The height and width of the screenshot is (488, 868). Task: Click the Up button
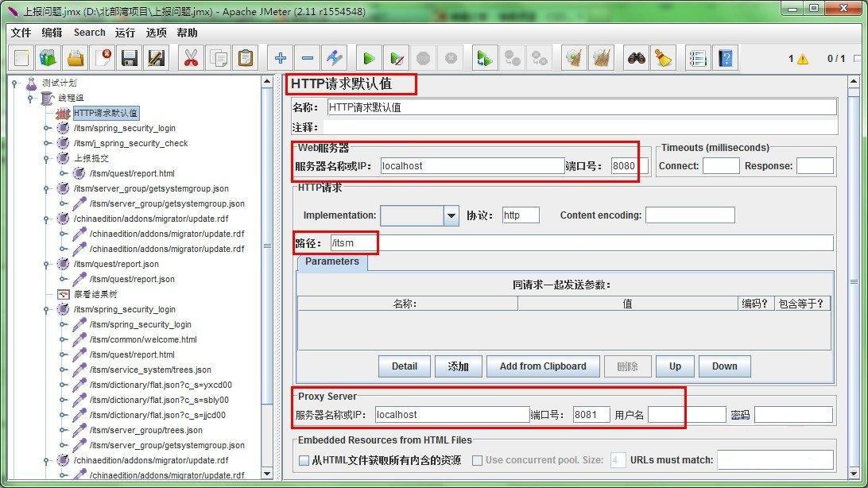[675, 366]
